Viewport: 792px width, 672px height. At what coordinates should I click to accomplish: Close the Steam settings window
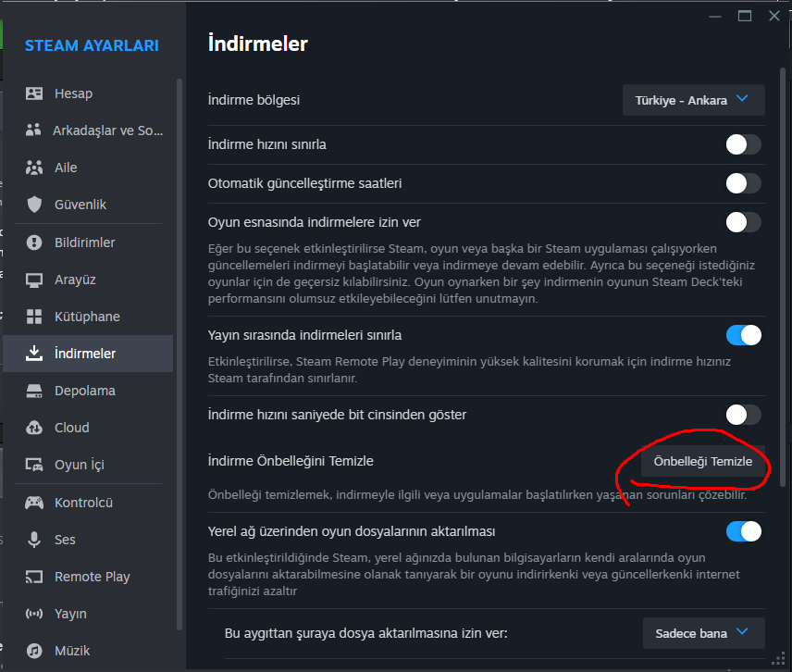click(773, 16)
